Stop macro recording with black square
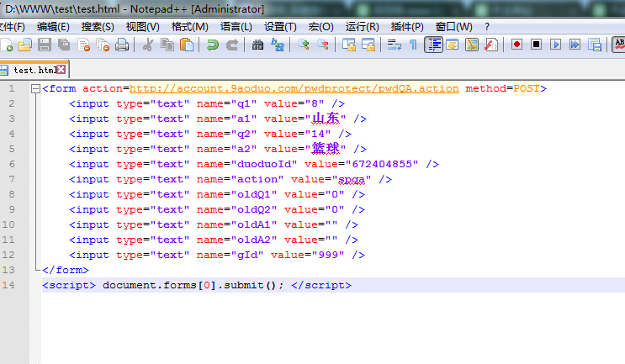Screen dimensions: 625x364 (537, 45)
